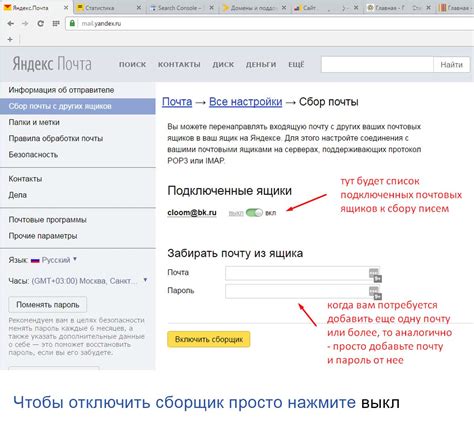Open ДИСК in the Yandex header

point(223,65)
